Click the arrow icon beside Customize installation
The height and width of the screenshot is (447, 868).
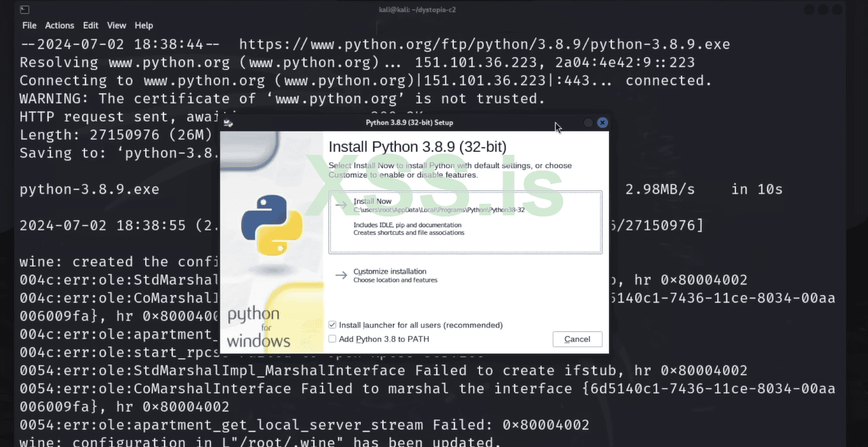tap(341, 275)
